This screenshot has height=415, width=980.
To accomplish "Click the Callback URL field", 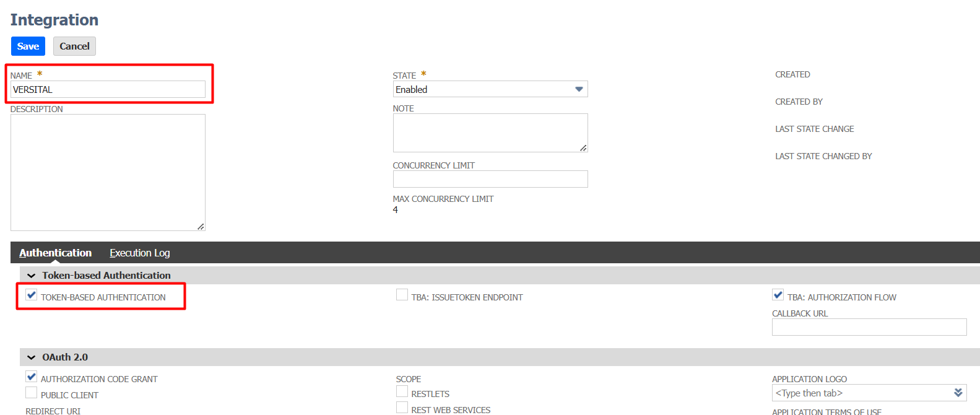I will coord(869,327).
